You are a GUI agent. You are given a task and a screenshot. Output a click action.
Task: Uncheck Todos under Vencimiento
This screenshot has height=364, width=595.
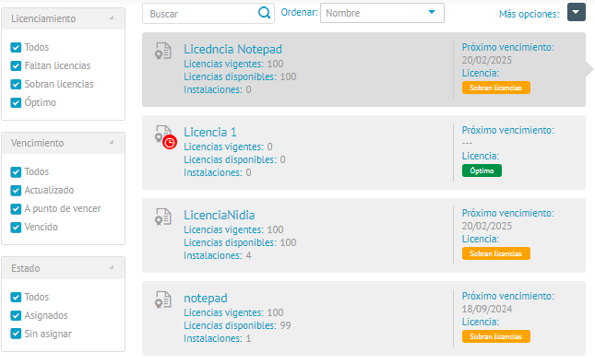[16, 171]
